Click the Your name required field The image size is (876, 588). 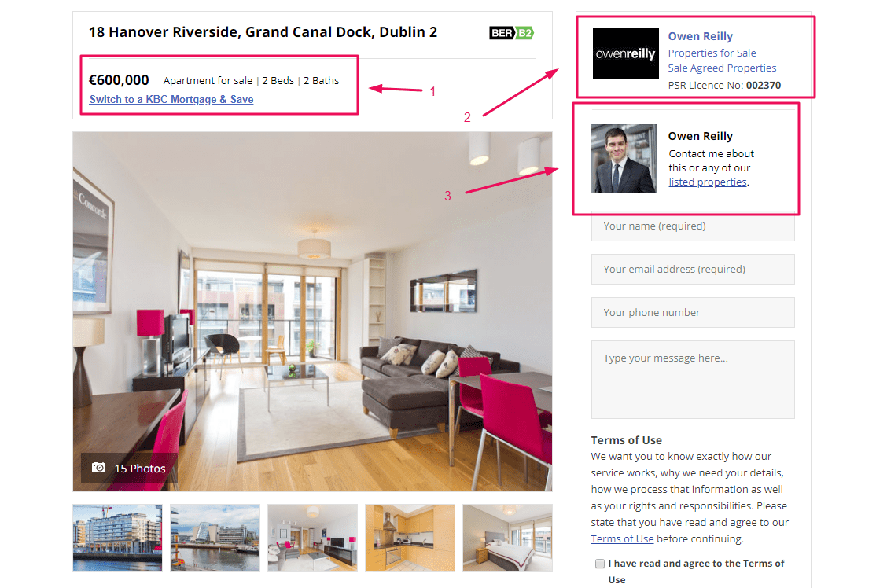(x=693, y=226)
